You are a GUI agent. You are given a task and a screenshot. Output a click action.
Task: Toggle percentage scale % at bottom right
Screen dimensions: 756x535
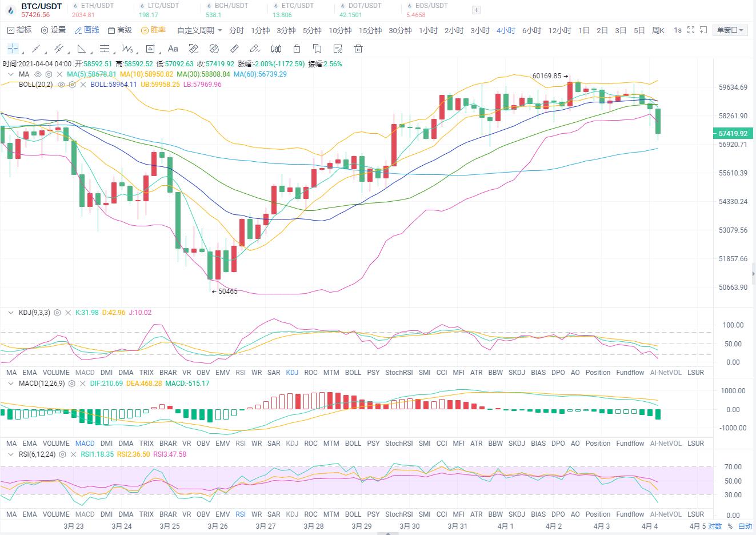(730, 526)
